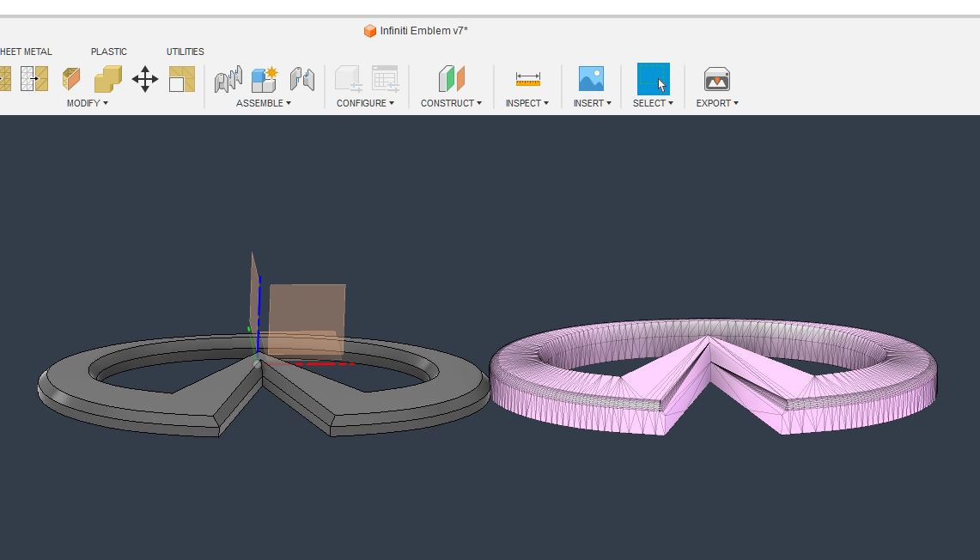Switch to the UTILITIES tab
The height and width of the screenshot is (560, 980).
pyautogui.click(x=185, y=52)
